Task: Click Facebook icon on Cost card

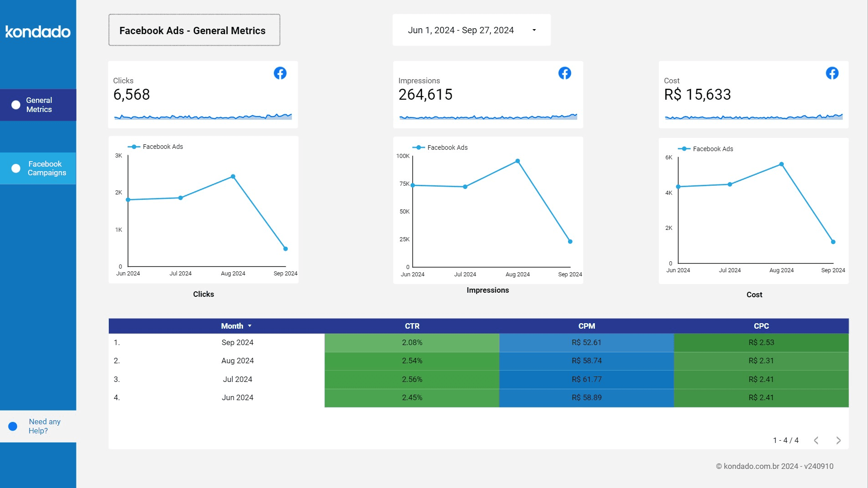Action: 832,73
